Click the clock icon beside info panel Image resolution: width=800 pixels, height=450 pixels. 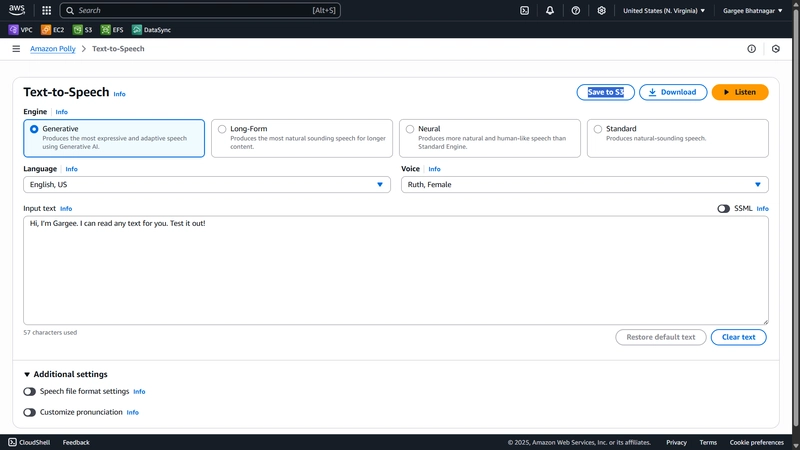(776, 48)
